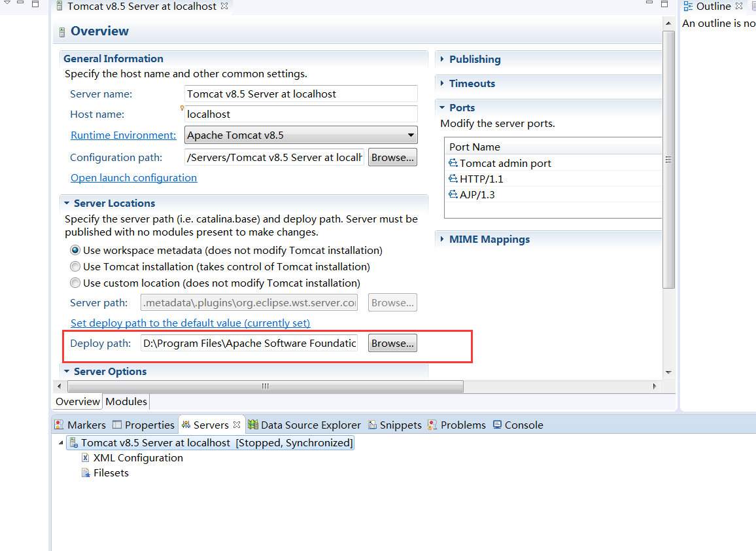Select the Tomcat admin port row
The width and height of the screenshot is (756, 551).
(x=553, y=163)
